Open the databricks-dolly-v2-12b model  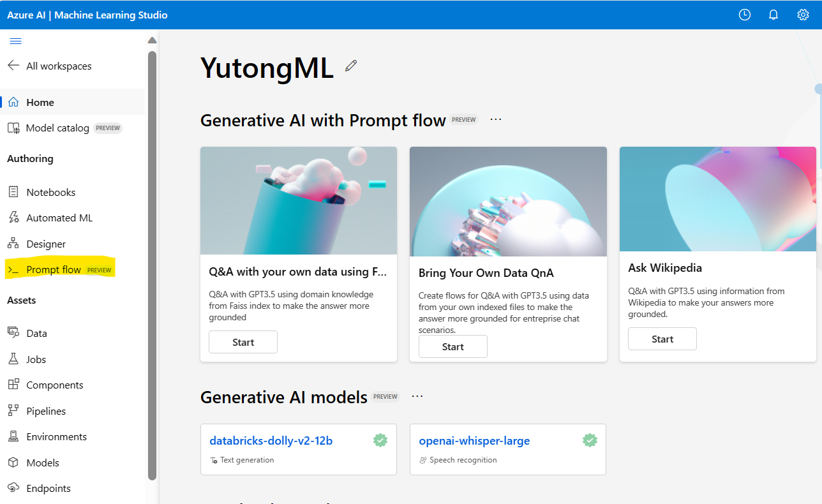[271, 441]
